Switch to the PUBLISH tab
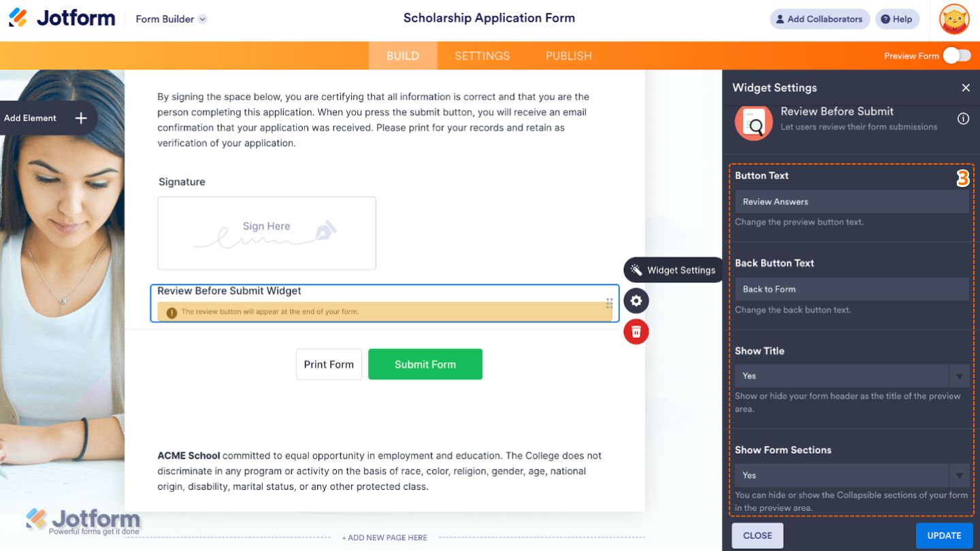Screen dimensions: 980x551 tap(568, 56)
